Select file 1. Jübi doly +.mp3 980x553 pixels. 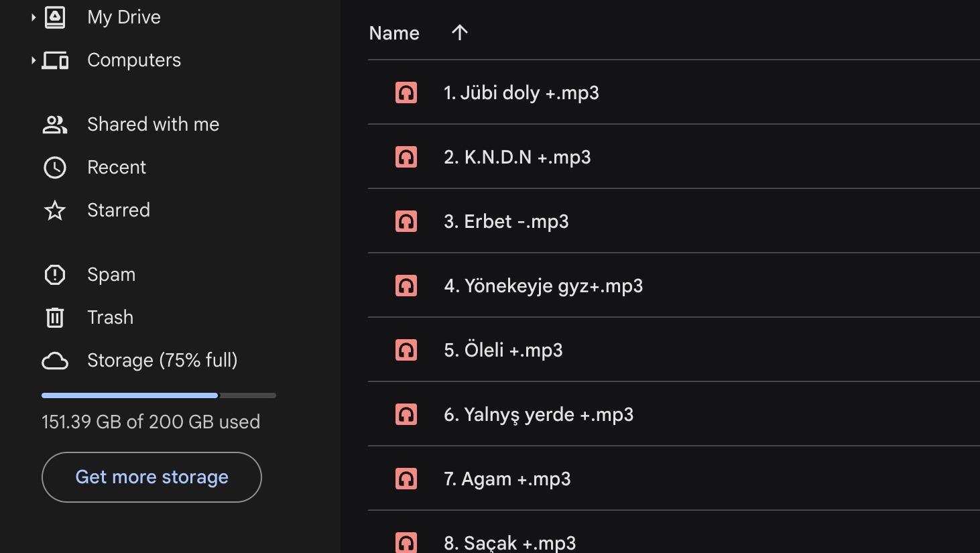click(521, 93)
